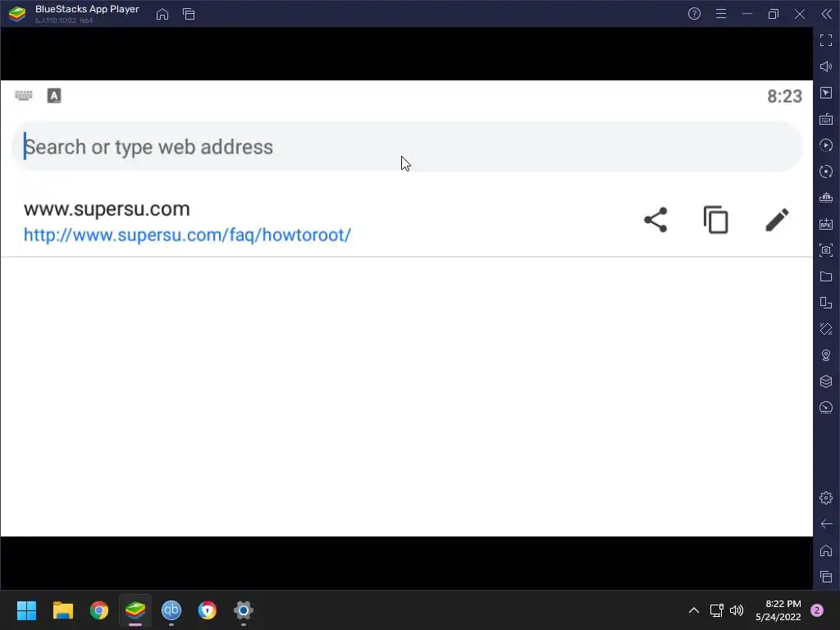The height and width of the screenshot is (630, 840).
Task: Click the BlueStacks home icon in title bar
Action: 162,15
